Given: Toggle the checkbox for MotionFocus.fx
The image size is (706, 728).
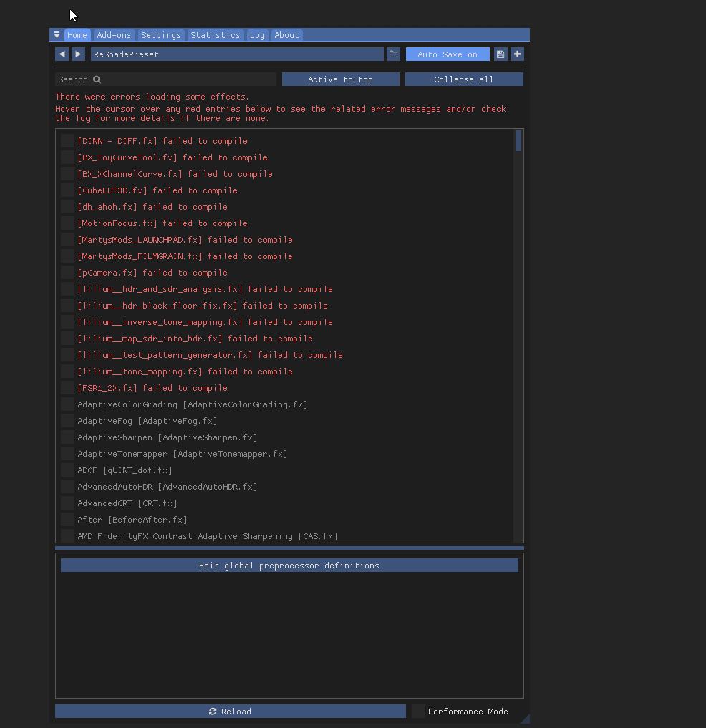Looking at the screenshot, I should (x=68, y=223).
